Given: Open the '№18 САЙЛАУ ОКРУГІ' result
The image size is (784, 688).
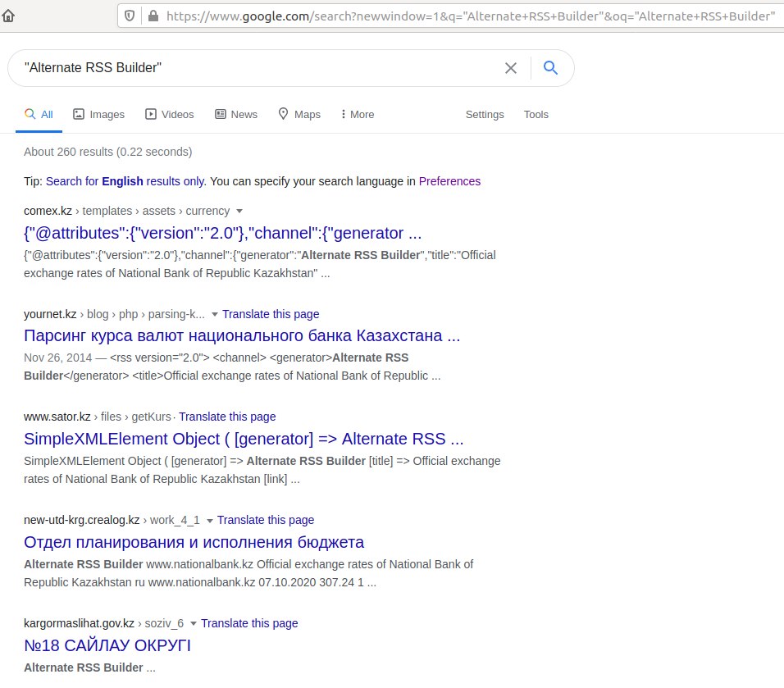Looking at the screenshot, I should click(107, 645).
